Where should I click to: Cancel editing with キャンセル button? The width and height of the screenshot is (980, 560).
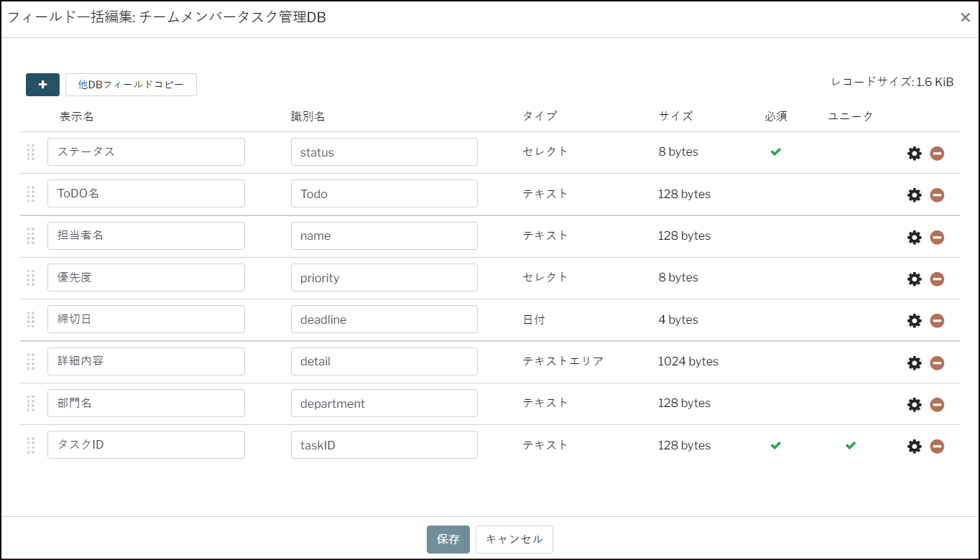coord(514,539)
